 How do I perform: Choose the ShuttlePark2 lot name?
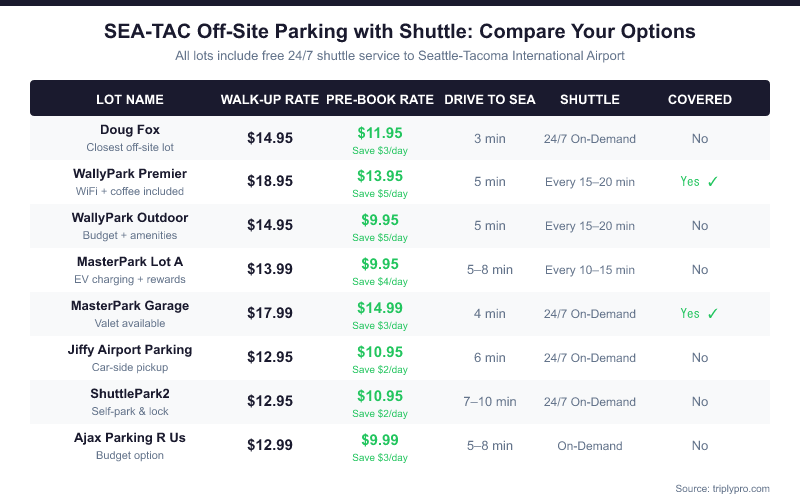pyautogui.click(x=130, y=394)
